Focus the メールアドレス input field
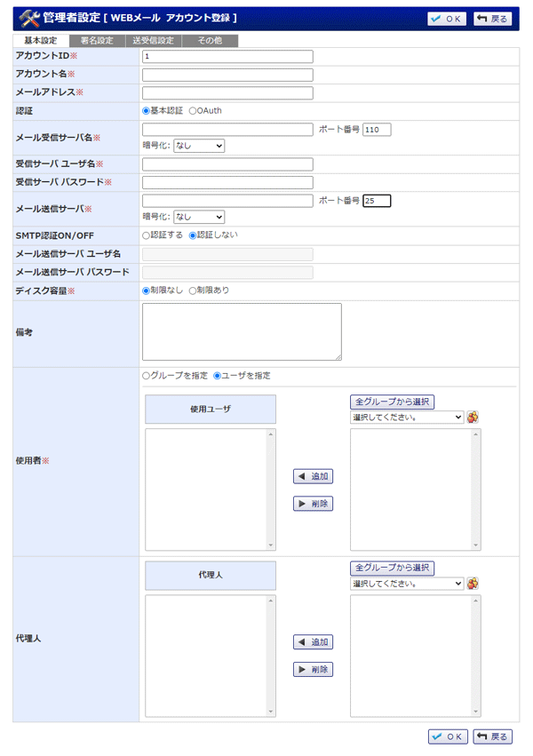This screenshot has height=756, width=533. point(227,93)
